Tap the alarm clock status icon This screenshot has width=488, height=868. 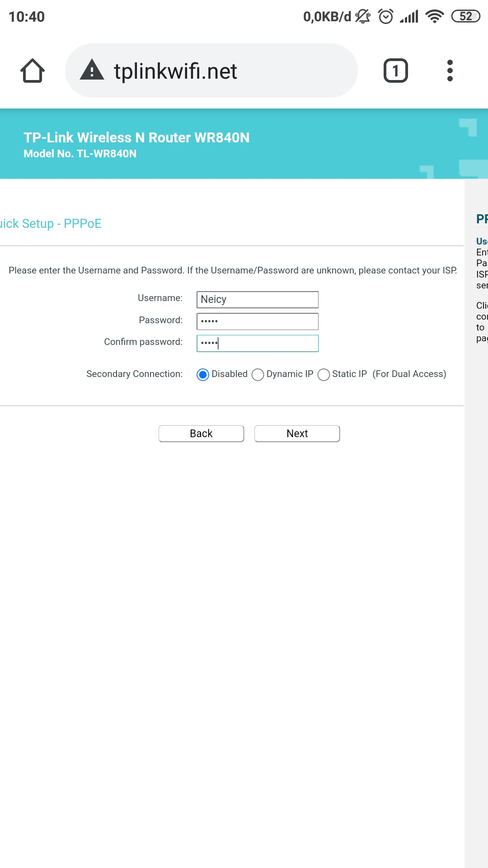point(386,16)
